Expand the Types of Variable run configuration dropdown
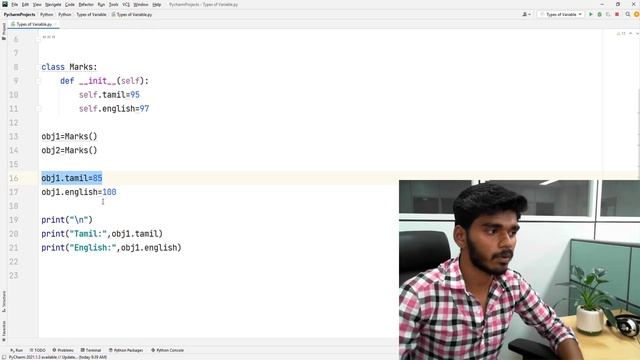 (561, 14)
